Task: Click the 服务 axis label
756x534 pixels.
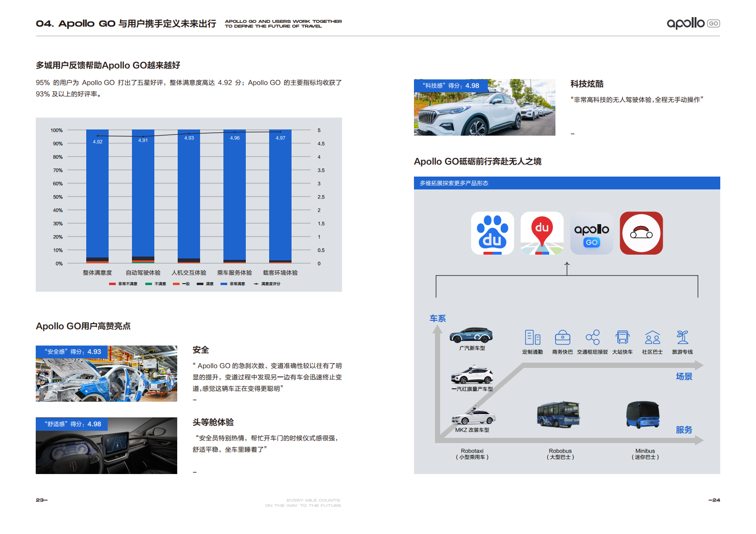Action: pyautogui.click(x=684, y=430)
